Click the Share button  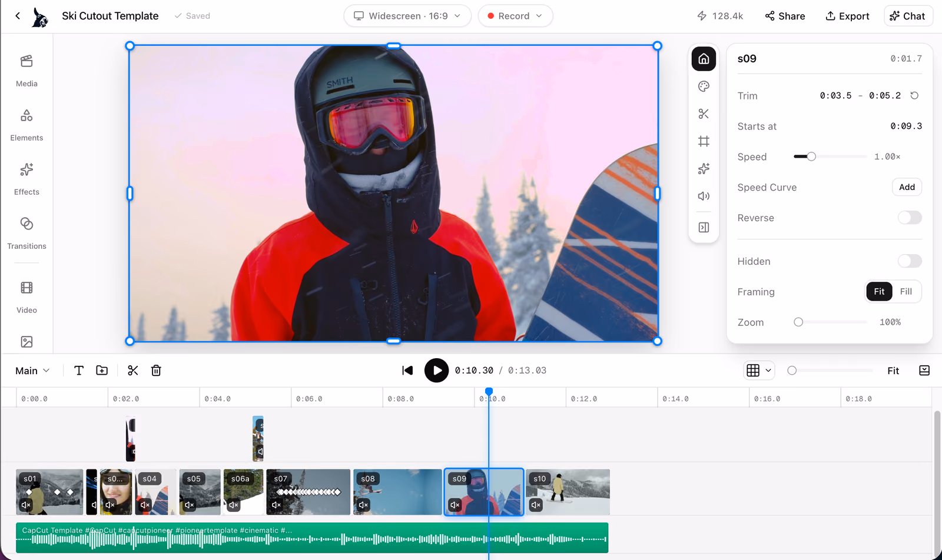[x=785, y=16]
